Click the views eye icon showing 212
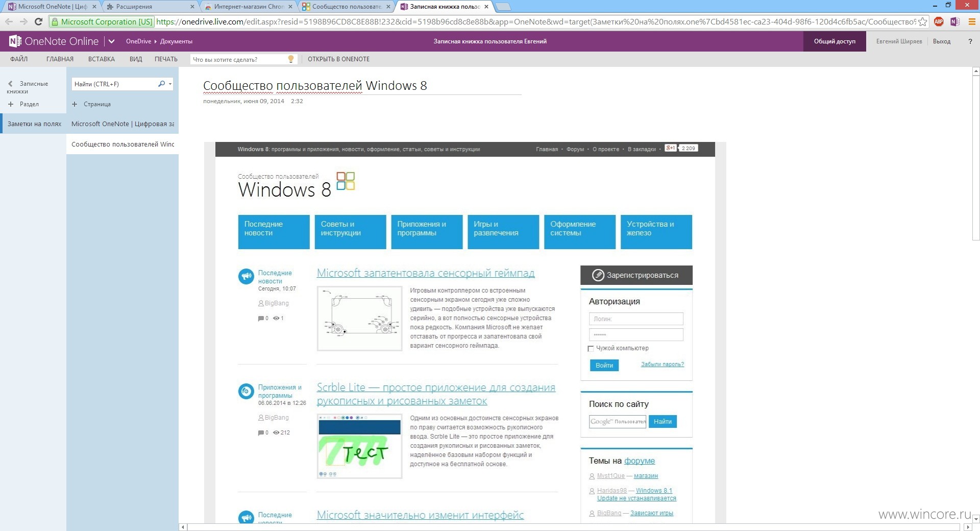 coord(276,432)
